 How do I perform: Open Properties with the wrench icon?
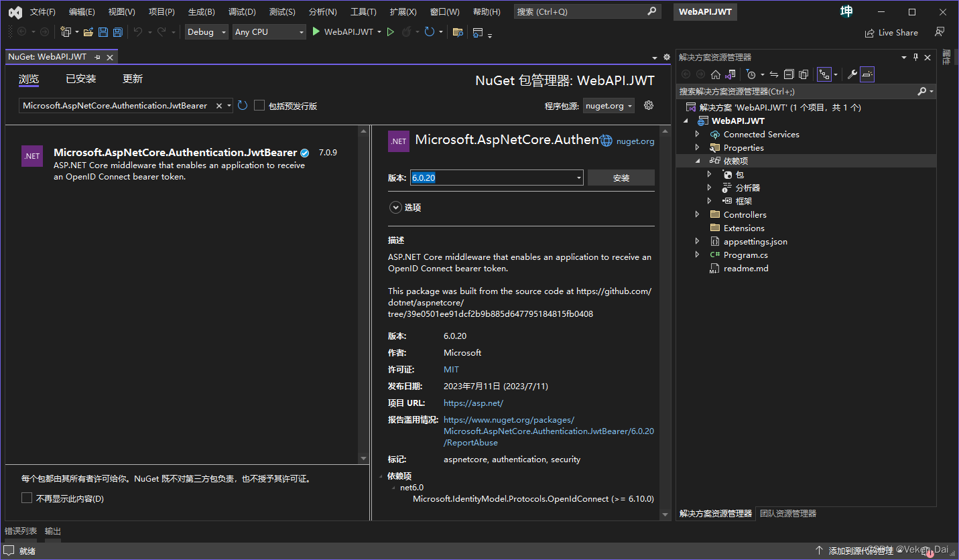[x=852, y=74]
